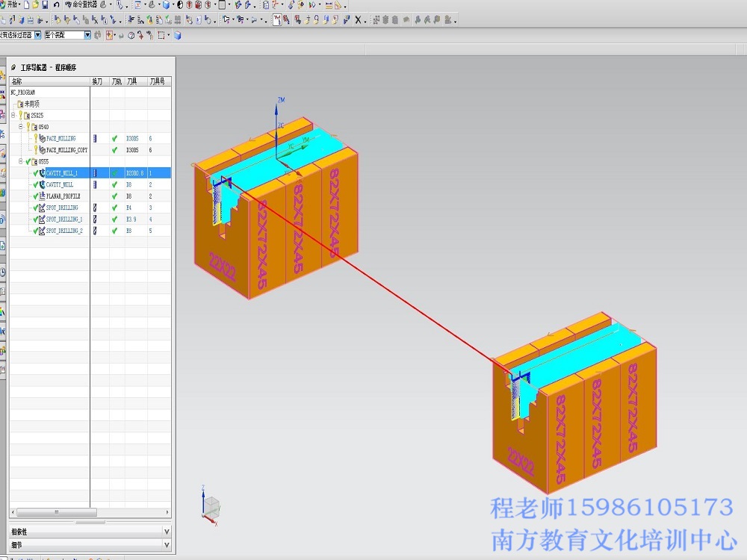747x560 pixels.
Task: Click the clock history sidebar tab
Action: point(2,272)
